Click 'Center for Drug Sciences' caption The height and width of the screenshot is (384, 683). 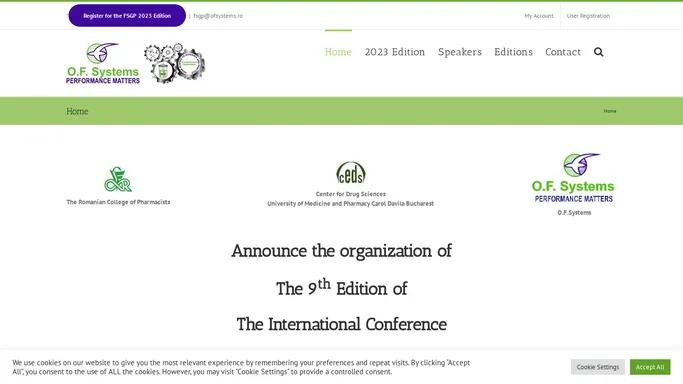click(x=351, y=194)
